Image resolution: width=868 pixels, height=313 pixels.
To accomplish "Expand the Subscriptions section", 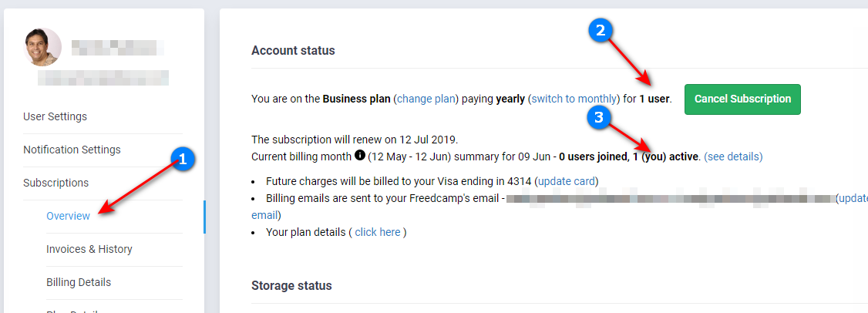I will click(x=56, y=183).
